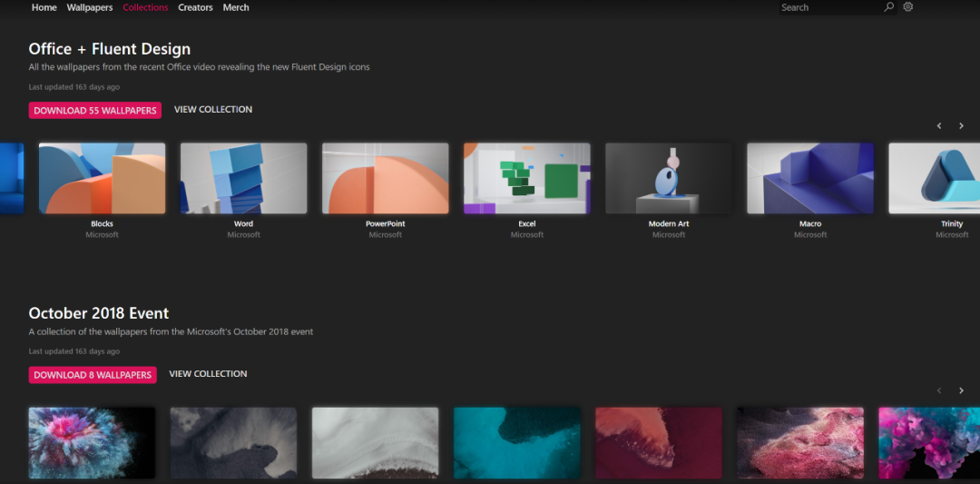Open the Word wallpaper thumbnail
The height and width of the screenshot is (484, 980).
pos(244,178)
